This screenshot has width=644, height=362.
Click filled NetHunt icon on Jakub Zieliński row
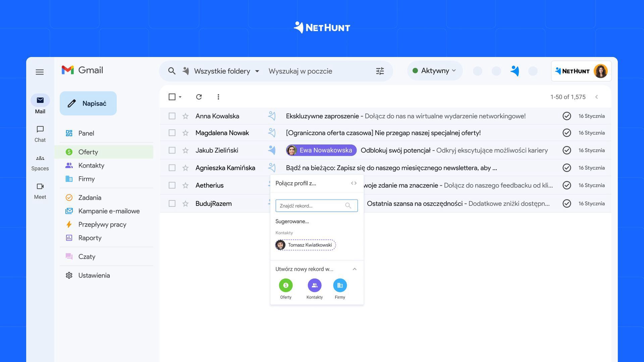272,150
